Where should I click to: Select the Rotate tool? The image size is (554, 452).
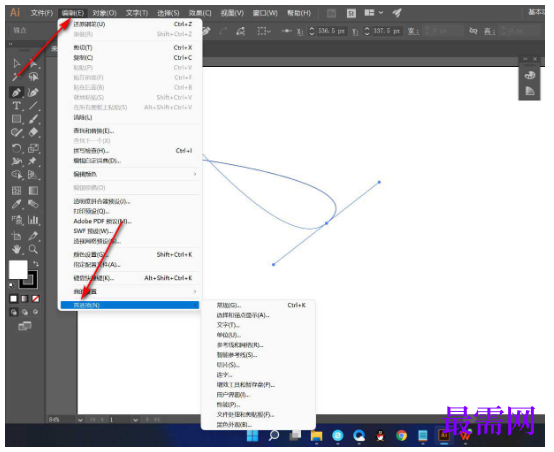[x=16, y=148]
